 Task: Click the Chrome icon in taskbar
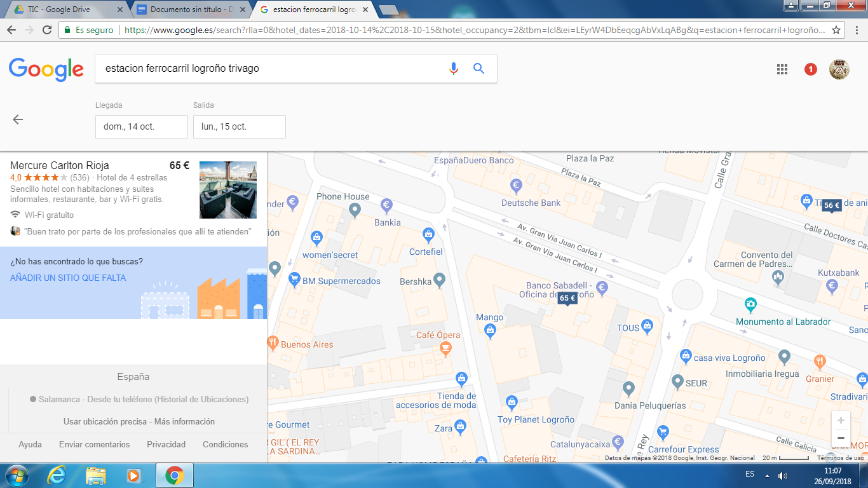[x=175, y=475]
